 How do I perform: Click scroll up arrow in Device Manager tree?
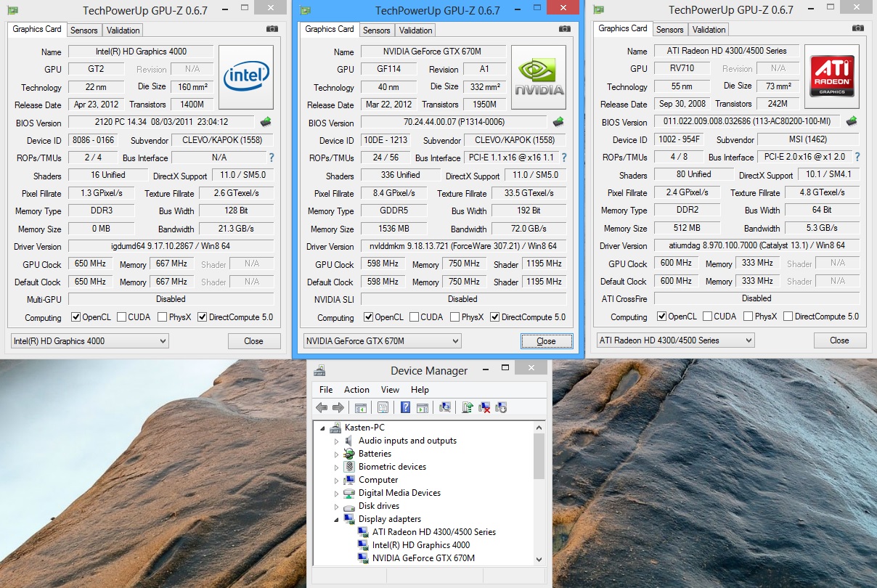(539, 426)
